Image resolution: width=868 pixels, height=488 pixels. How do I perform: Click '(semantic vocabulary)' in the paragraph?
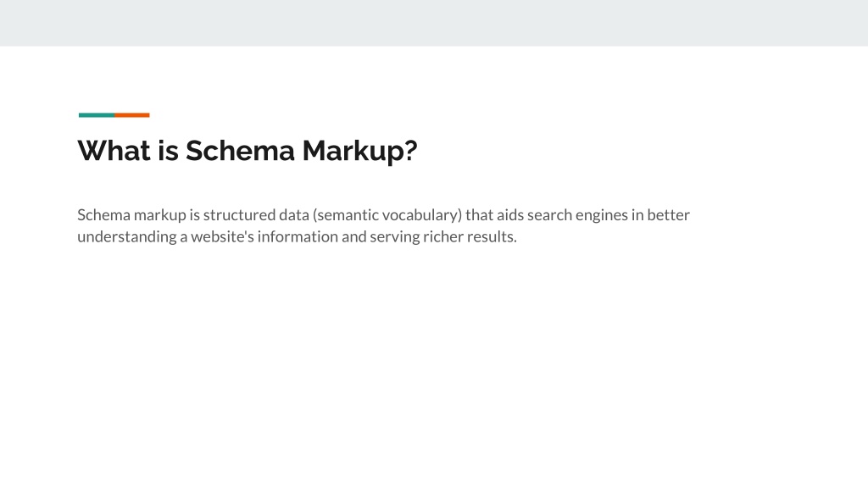pos(387,215)
